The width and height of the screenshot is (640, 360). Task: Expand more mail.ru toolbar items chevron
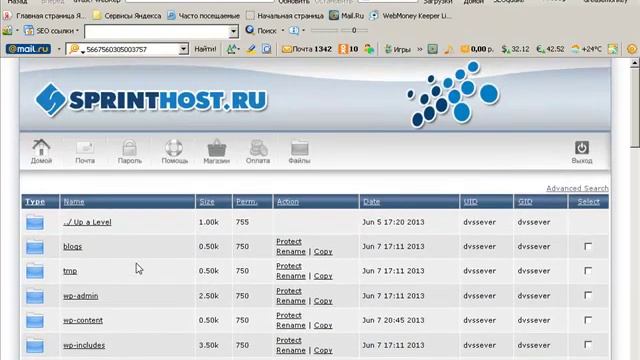(x=420, y=49)
